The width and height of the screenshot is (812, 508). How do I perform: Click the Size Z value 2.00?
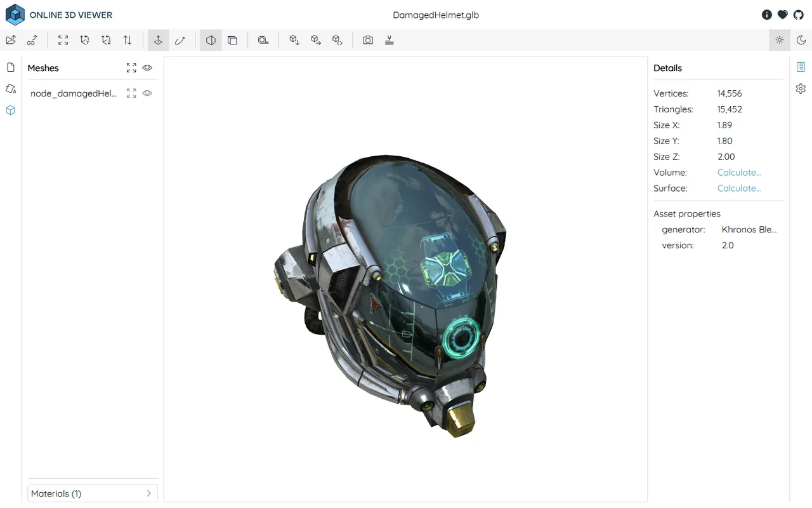pyautogui.click(x=726, y=157)
